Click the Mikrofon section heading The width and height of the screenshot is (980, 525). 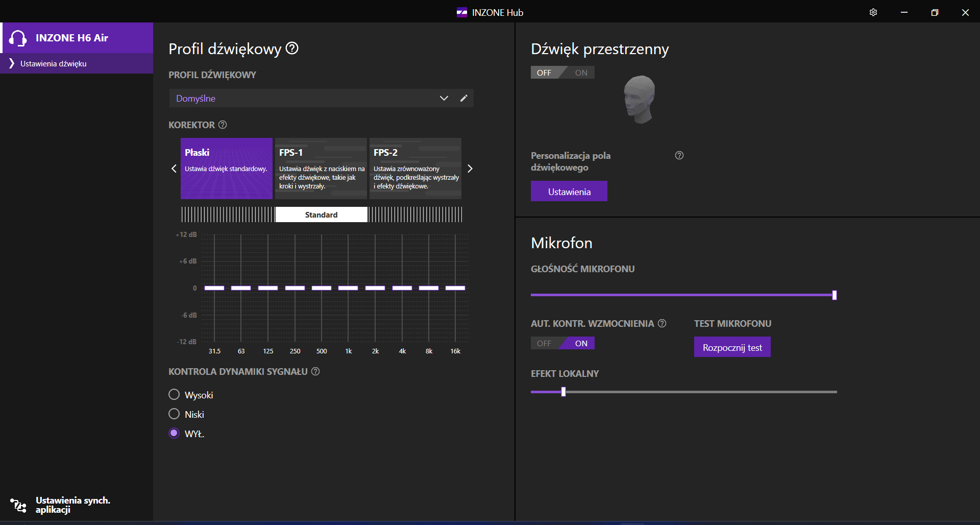click(561, 243)
